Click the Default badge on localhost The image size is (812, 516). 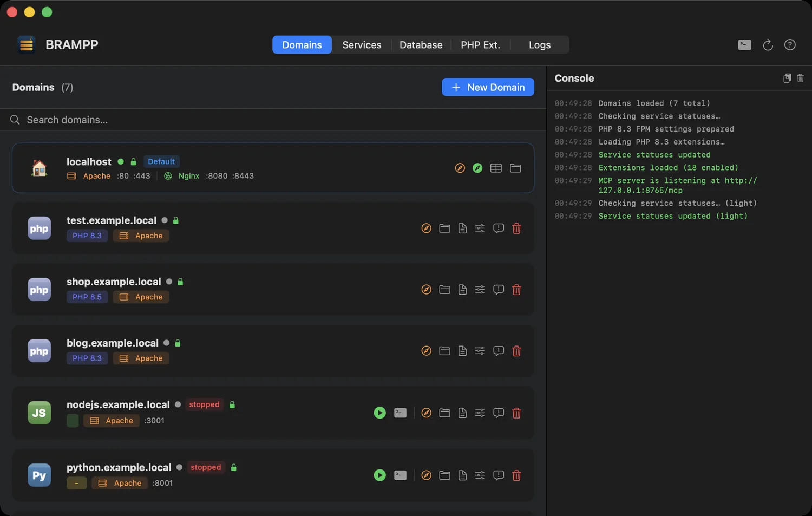161,161
